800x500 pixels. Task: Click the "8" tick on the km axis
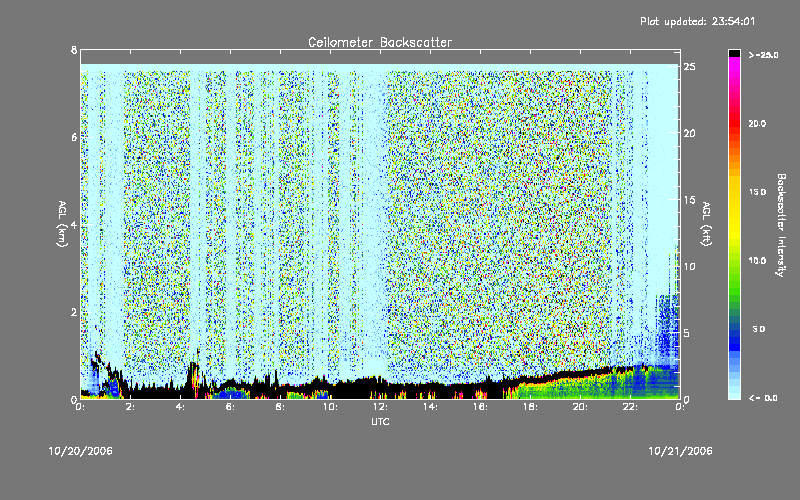coord(74,50)
